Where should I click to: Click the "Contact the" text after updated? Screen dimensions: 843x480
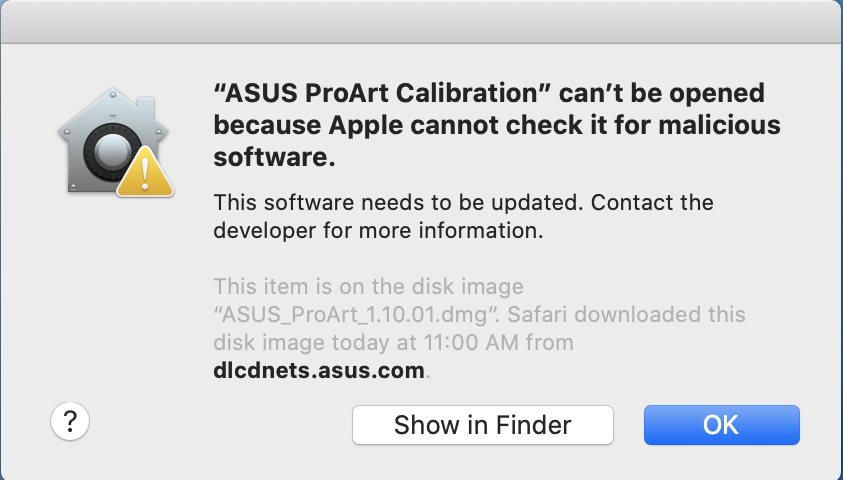point(652,203)
